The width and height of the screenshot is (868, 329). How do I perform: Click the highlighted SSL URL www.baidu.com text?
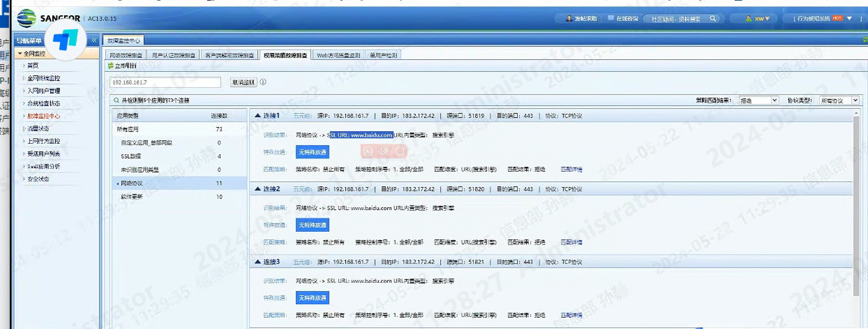[x=361, y=135]
